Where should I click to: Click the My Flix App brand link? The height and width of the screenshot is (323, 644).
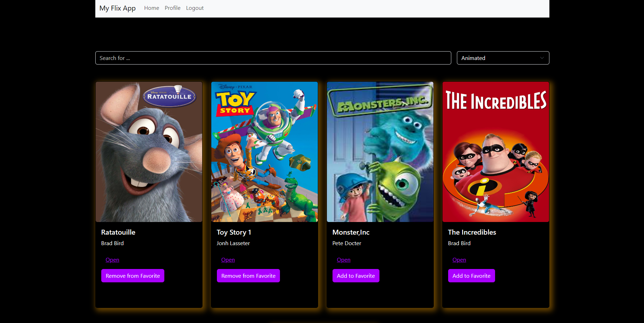(117, 8)
